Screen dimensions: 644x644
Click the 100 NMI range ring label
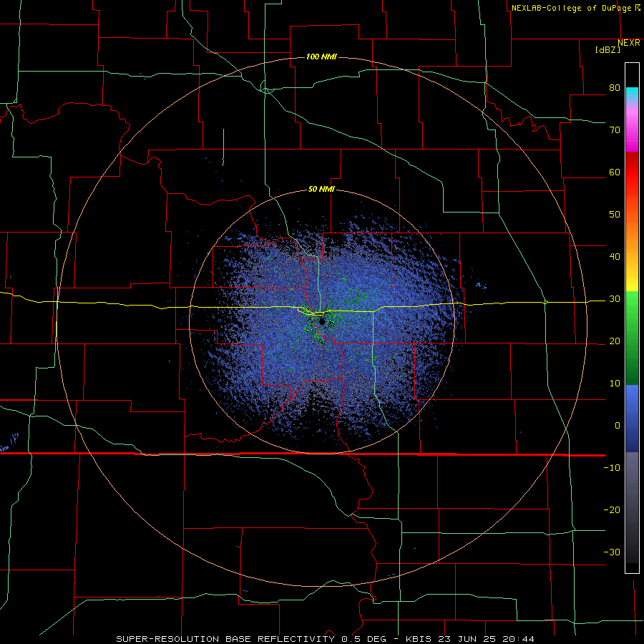(321, 57)
